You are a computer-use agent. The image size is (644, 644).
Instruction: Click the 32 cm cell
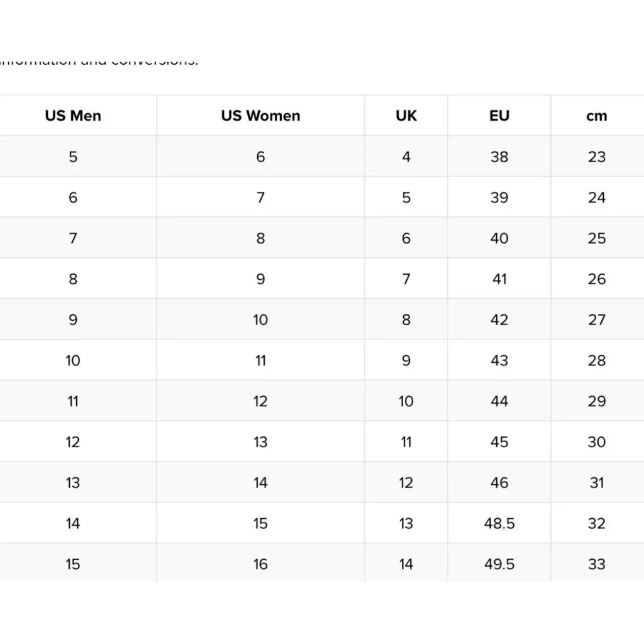click(x=597, y=523)
